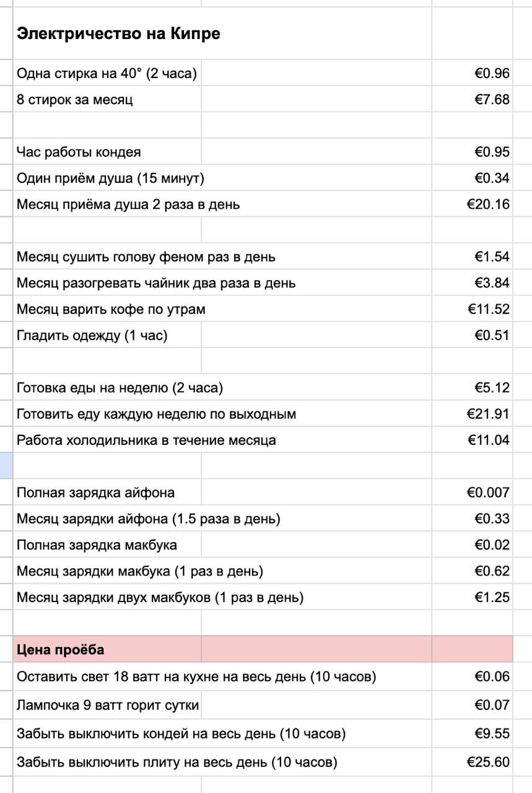
Task: Select the "Полная зарядка макбука" cell
Action: click(x=97, y=545)
